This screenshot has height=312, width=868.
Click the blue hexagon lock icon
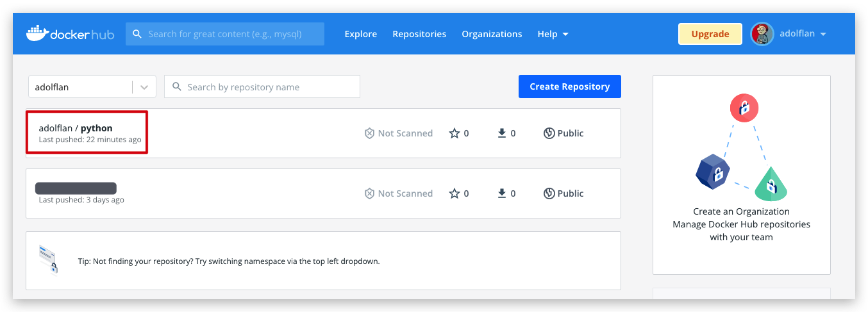714,172
